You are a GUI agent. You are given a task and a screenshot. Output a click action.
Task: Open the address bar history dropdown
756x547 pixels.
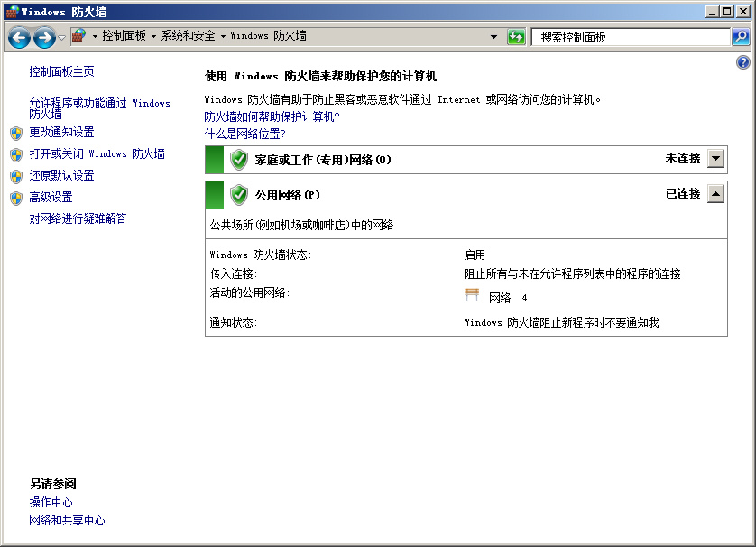[493, 37]
